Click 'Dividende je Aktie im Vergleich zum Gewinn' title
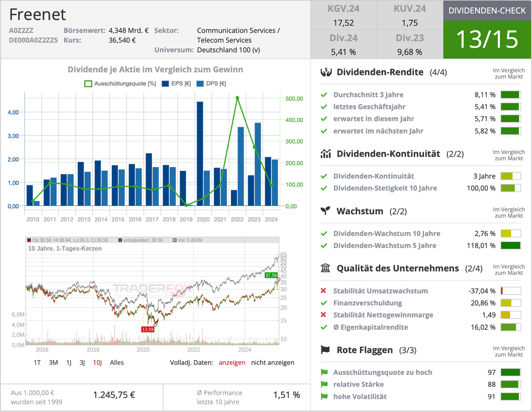This screenshot has width=532, height=412. pos(155,69)
